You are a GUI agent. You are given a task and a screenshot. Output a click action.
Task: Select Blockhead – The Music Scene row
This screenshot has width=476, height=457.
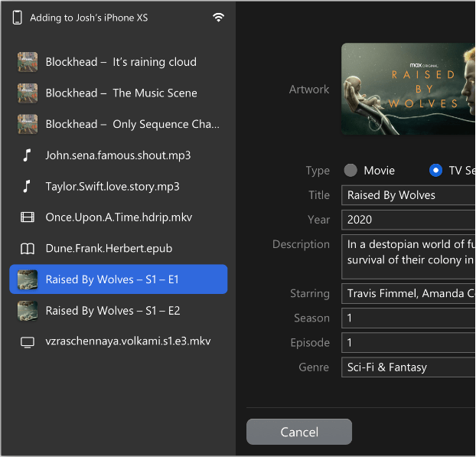click(119, 93)
